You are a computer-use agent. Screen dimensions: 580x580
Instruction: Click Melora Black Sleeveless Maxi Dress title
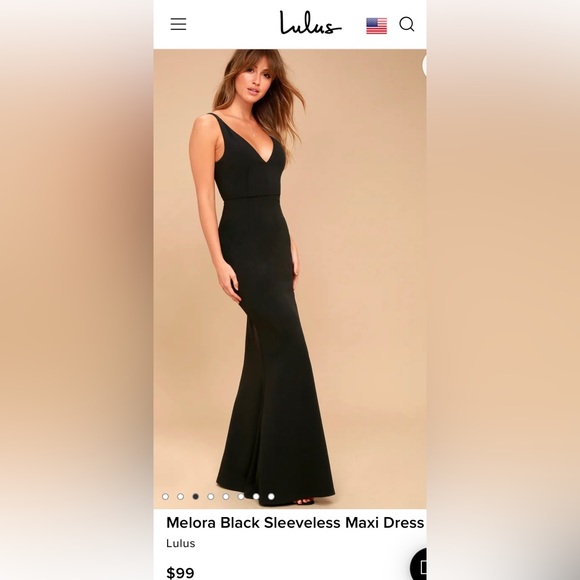pyautogui.click(x=295, y=523)
